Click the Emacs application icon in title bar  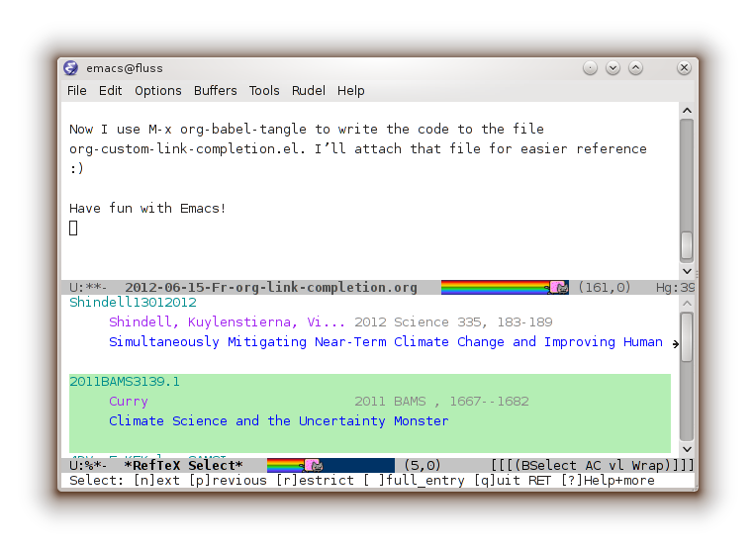[x=71, y=68]
